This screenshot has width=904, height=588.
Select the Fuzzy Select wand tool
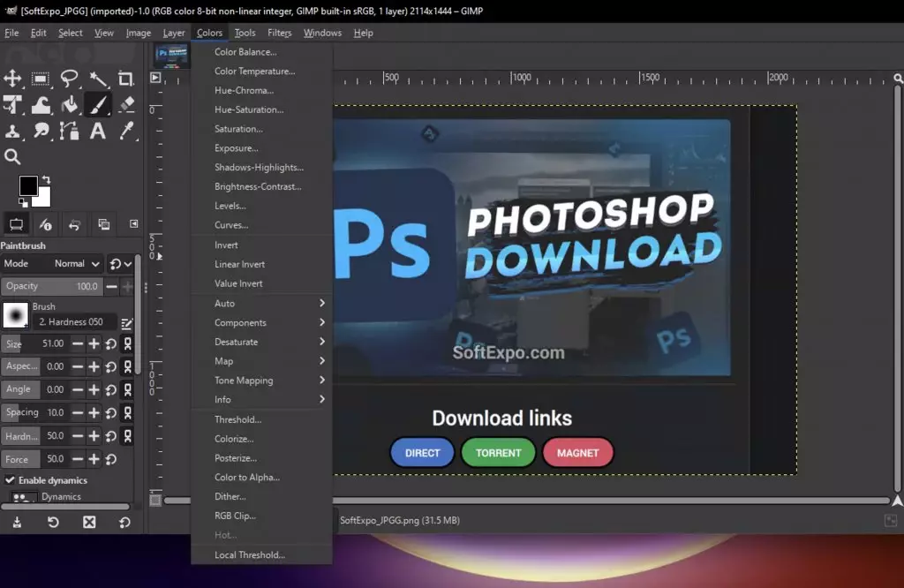[x=100, y=79]
